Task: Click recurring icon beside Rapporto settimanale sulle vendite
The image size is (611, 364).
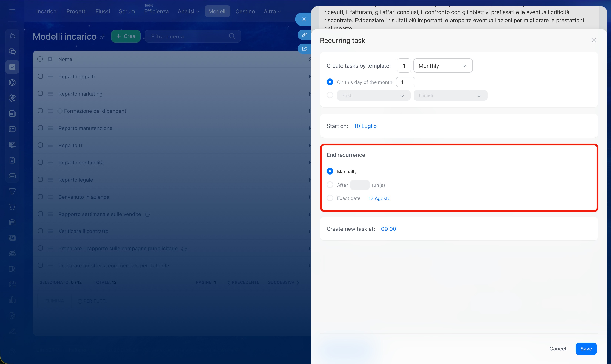Action: pos(147,214)
